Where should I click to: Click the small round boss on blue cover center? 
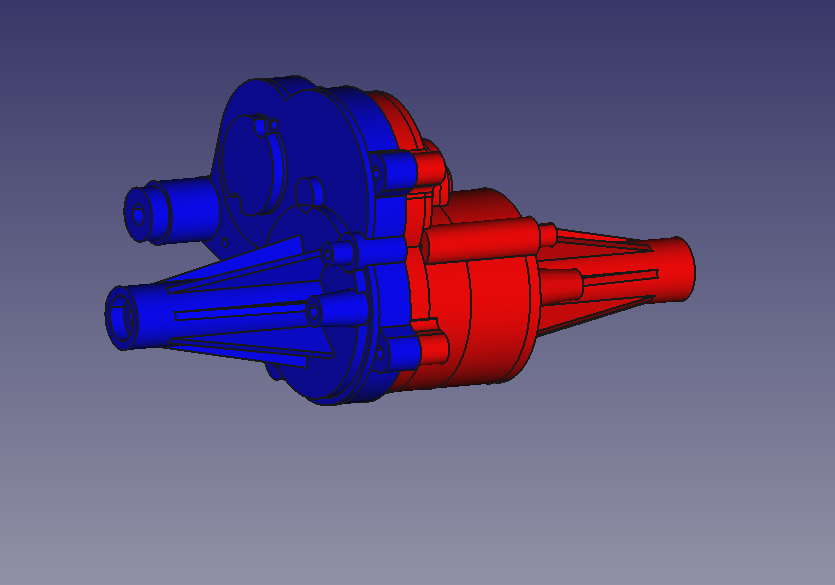pyautogui.click(x=310, y=190)
